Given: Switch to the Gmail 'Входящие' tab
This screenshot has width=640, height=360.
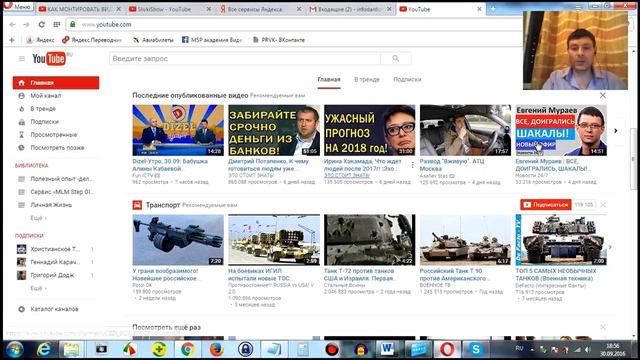Looking at the screenshot, I should pyautogui.click(x=351, y=9).
